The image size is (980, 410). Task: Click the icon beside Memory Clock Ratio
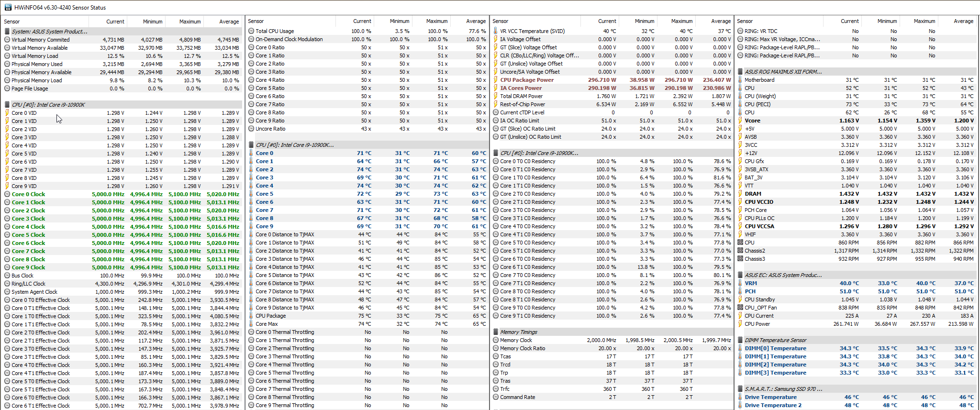(496, 348)
